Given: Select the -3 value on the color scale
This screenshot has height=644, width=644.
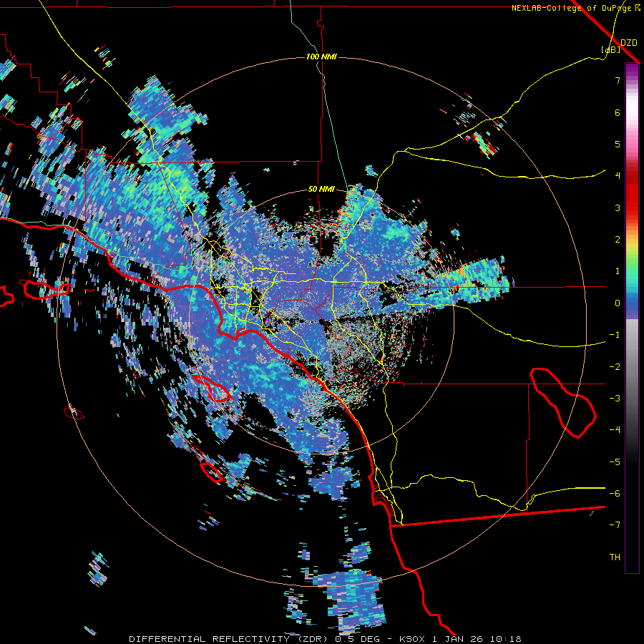Looking at the screenshot, I should click(x=615, y=399).
